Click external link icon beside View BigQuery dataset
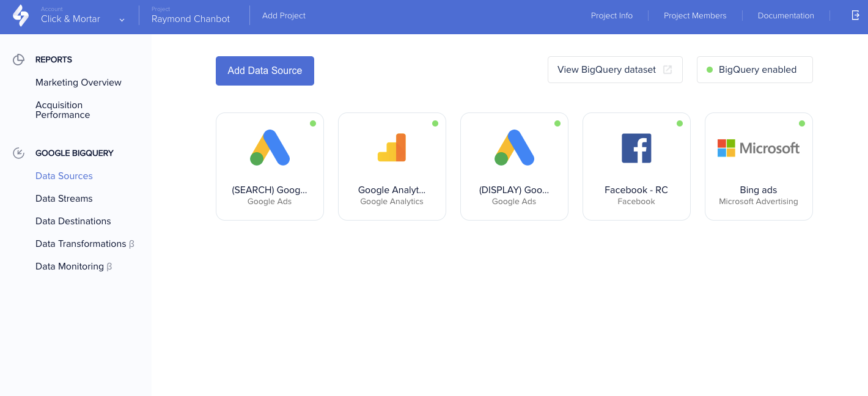The height and width of the screenshot is (396, 868). [668, 70]
